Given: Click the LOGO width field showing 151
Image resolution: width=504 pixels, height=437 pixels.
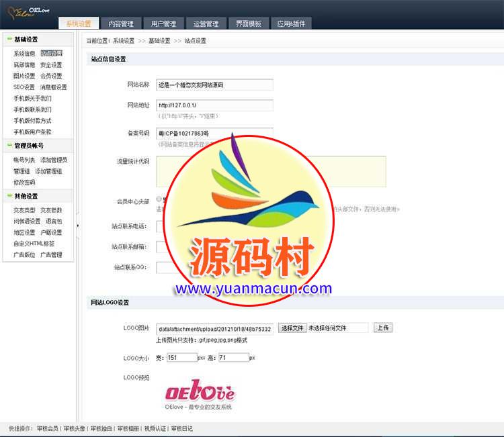Looking at the screenshot, I should point(181,357).
